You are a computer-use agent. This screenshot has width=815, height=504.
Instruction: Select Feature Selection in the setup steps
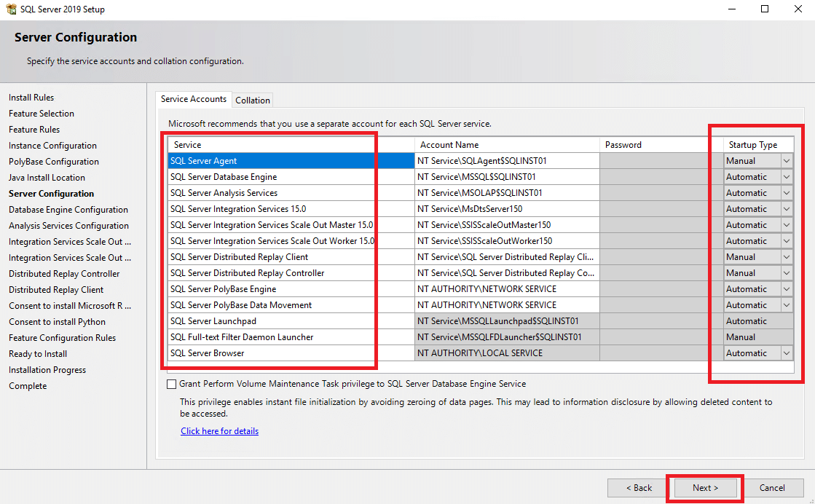[x=42, y=114]
